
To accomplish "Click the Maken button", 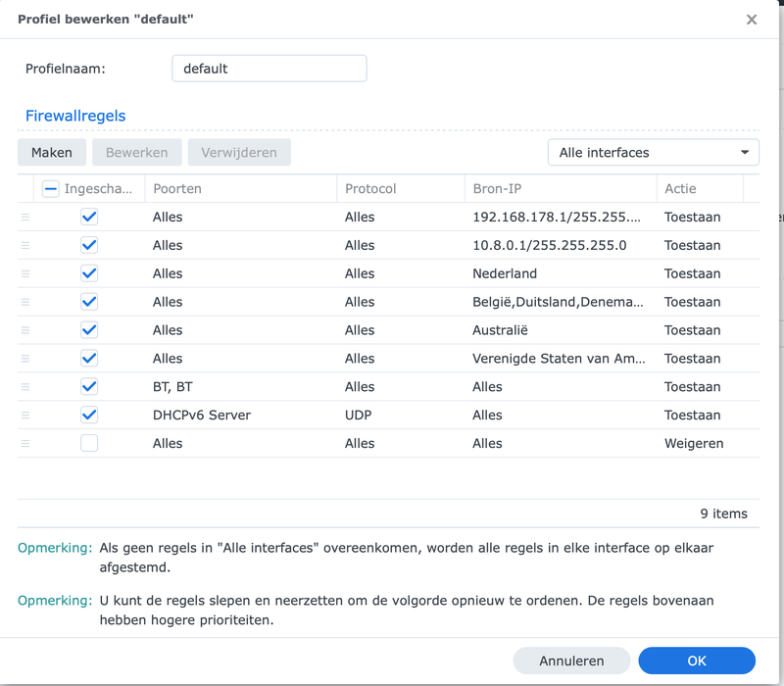I will pyautogui.click(x=52, y=153).
